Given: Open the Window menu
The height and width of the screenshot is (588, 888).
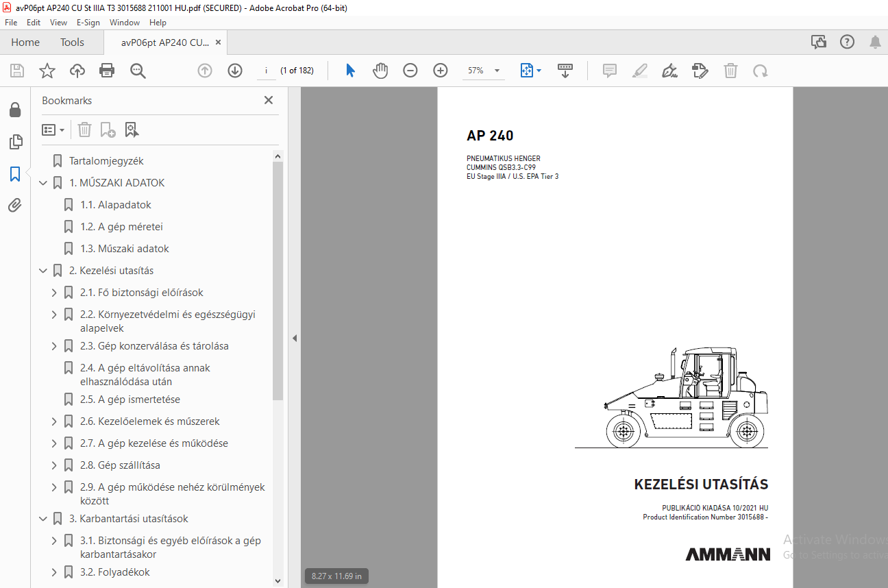Looking at the screenshot, I should (125, 23).
